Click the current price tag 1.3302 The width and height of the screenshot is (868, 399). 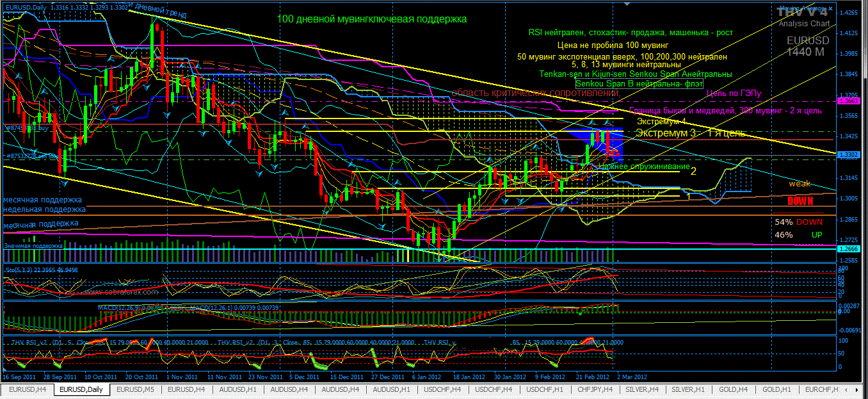click(848, 154)
